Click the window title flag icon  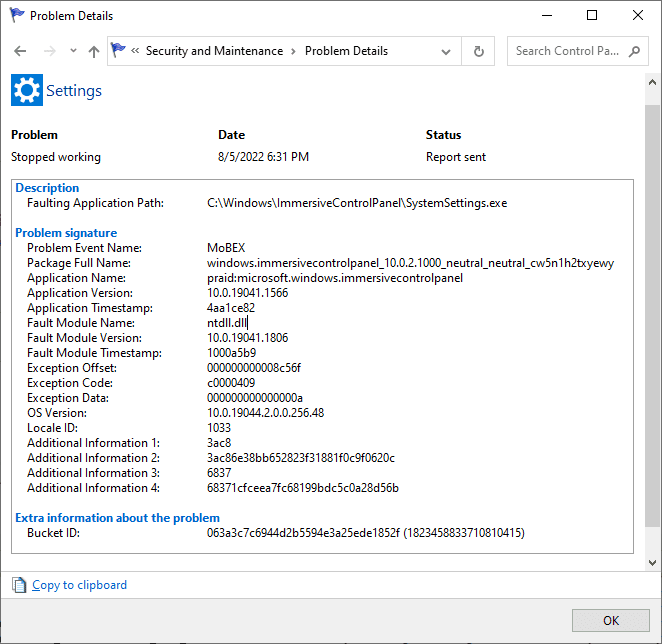pyautogui.click(x=17, y=15)
